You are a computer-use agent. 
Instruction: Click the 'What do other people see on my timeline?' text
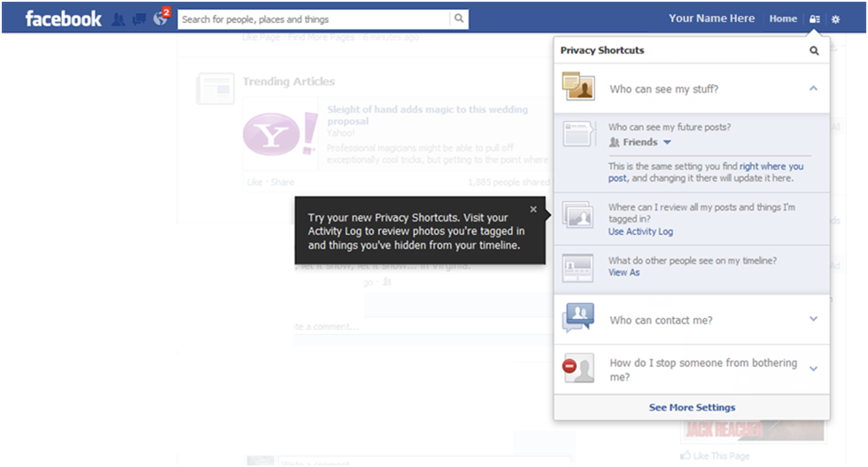(693, 261)
